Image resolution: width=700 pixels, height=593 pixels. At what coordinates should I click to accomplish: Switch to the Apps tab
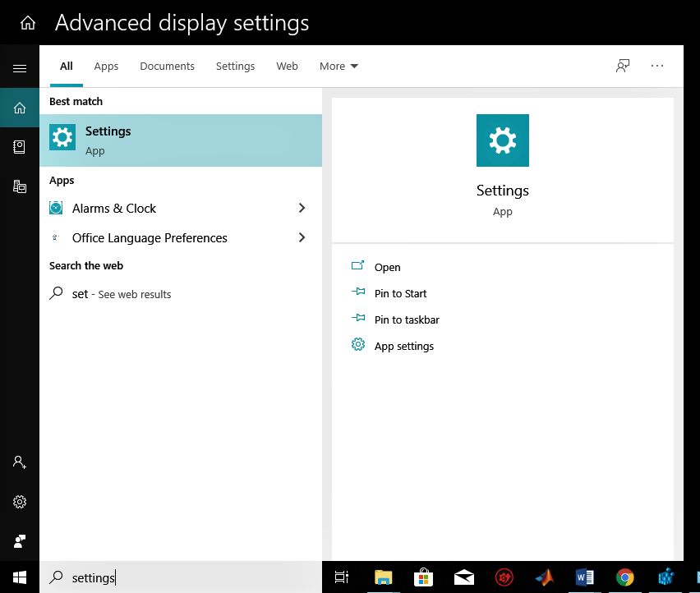(106, 66)
